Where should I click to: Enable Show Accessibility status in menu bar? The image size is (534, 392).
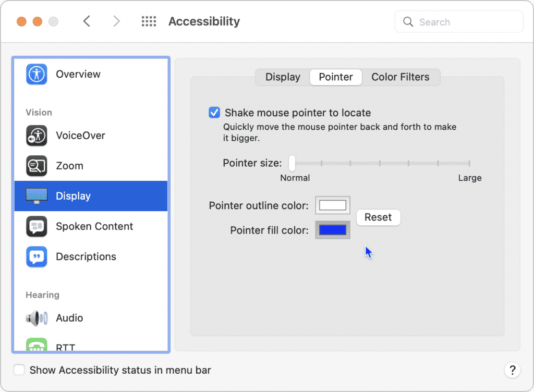pos(19,370)
